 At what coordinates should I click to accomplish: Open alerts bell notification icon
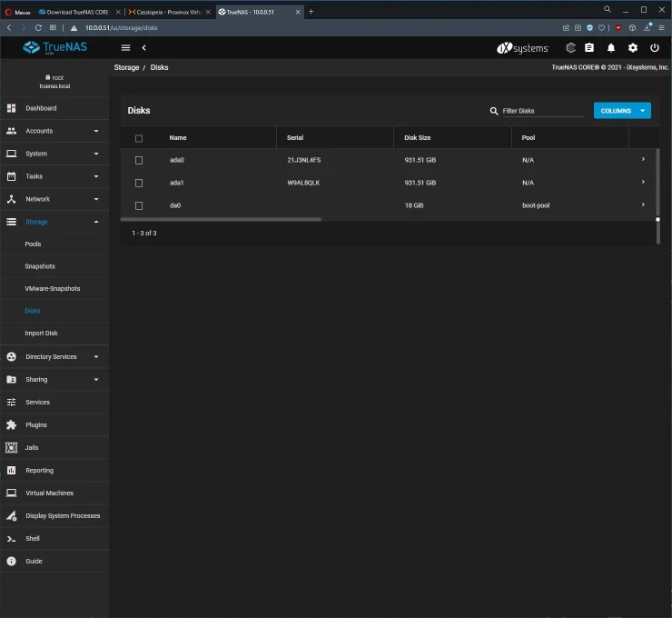611,47
